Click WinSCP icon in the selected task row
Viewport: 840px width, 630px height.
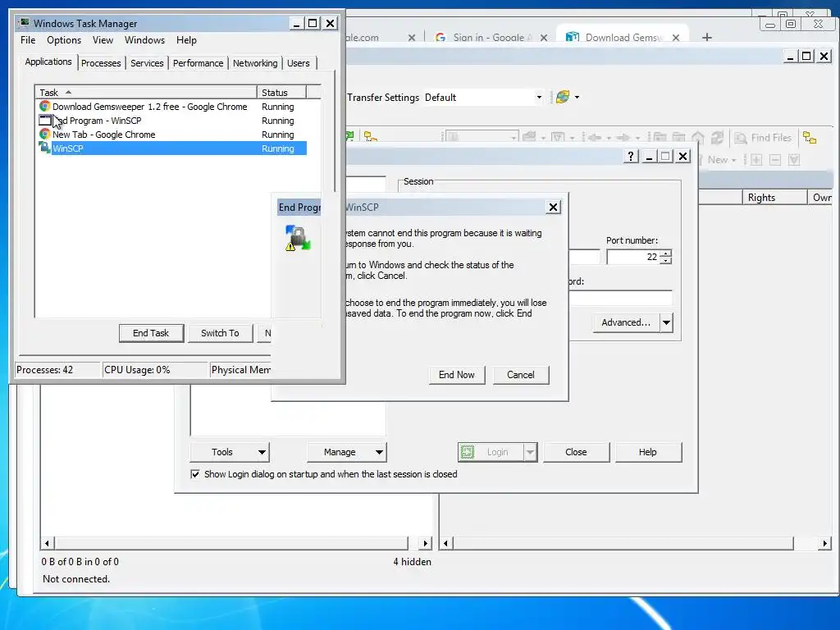click(45, 148)
